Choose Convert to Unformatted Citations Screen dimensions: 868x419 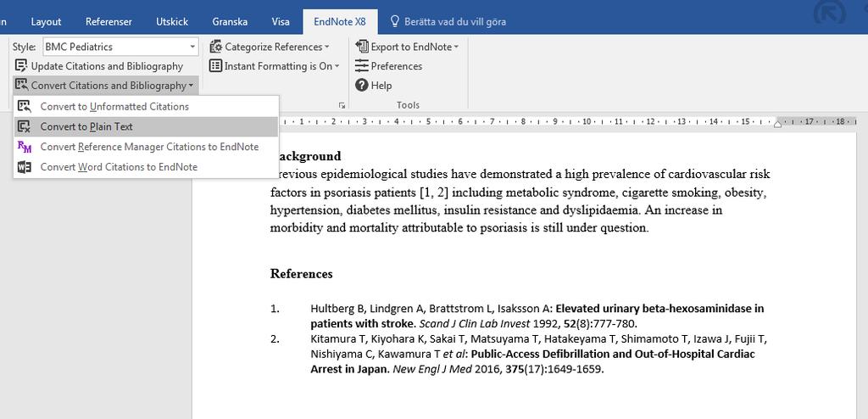[x=146, y=106]
